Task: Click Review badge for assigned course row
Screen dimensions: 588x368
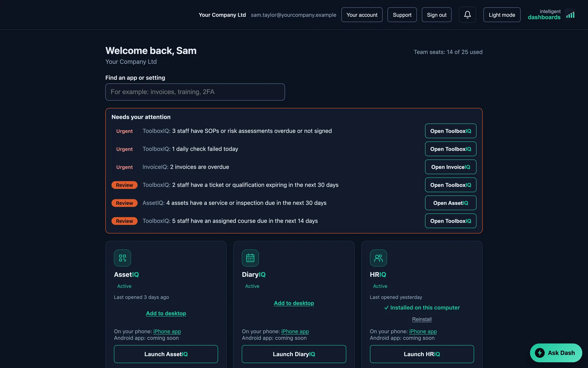Action: coord(124,221)
